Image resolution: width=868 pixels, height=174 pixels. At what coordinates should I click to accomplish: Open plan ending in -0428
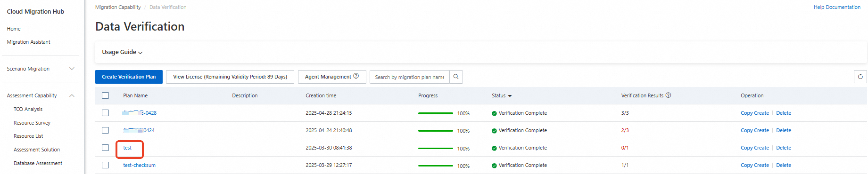(140, 113)
